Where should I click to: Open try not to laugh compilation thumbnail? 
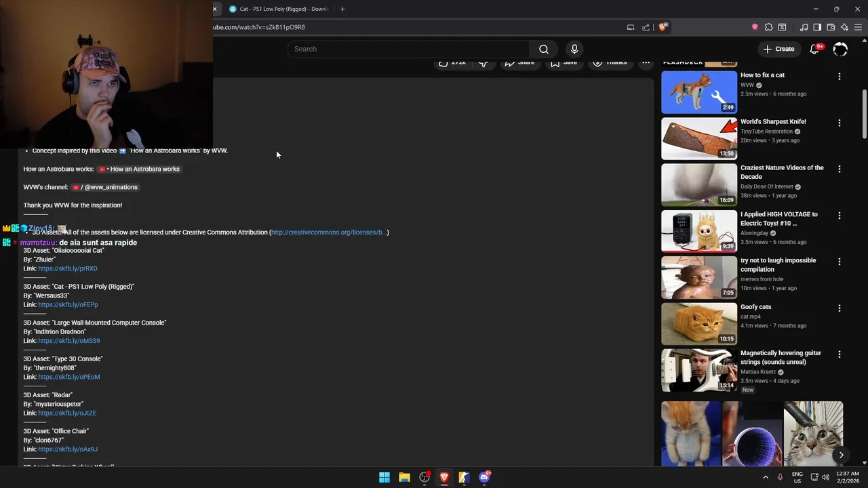click(x=699, y=277)
